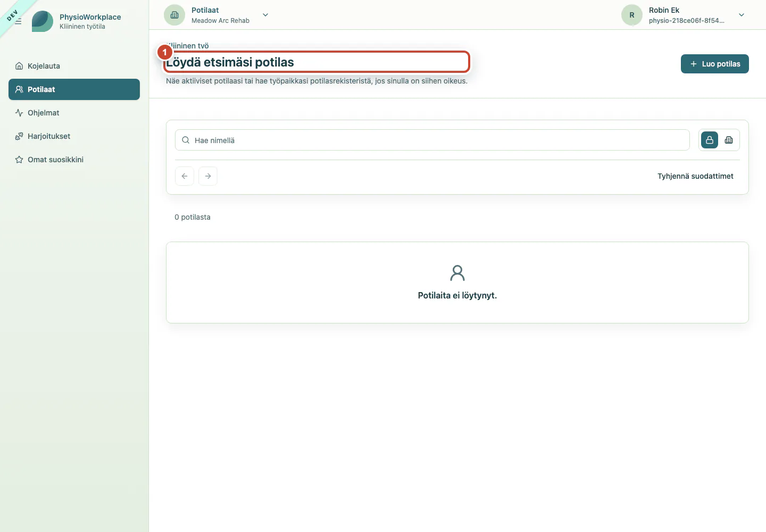The width and height of the screenshot is (766, 532).
Task: Click the Robin Ek avatar circle
Action: click(x=632, y=15)
